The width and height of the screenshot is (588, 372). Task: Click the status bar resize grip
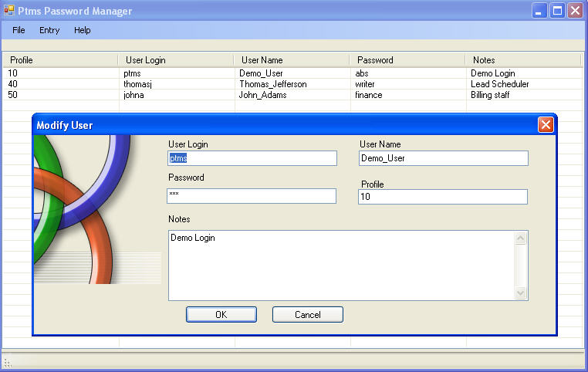click(x=7, y=364)
